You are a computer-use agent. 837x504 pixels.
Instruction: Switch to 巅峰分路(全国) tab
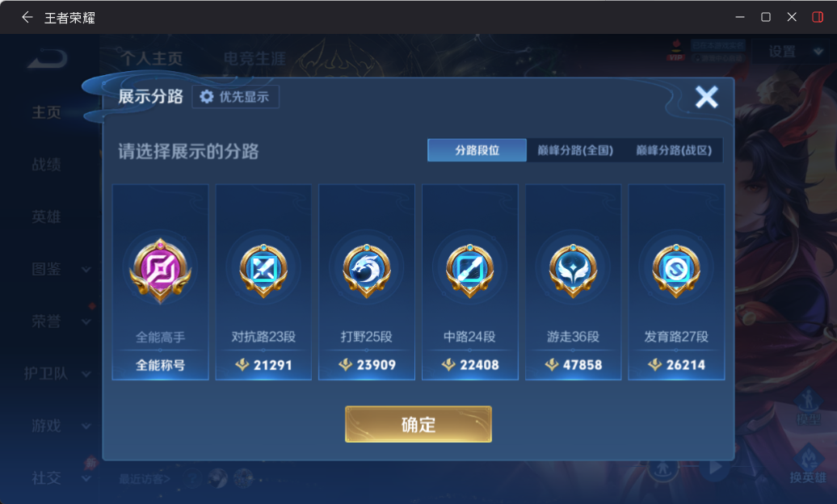(575, 150)
